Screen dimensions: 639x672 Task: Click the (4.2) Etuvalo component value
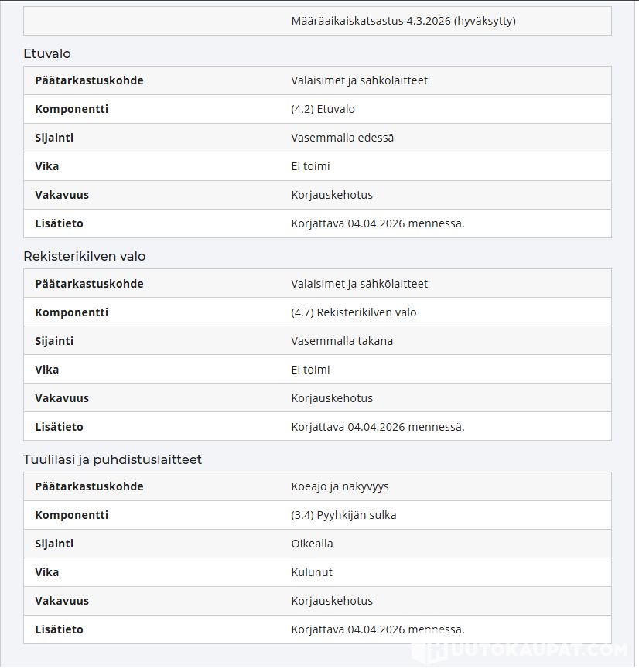[x=323, y=109]
